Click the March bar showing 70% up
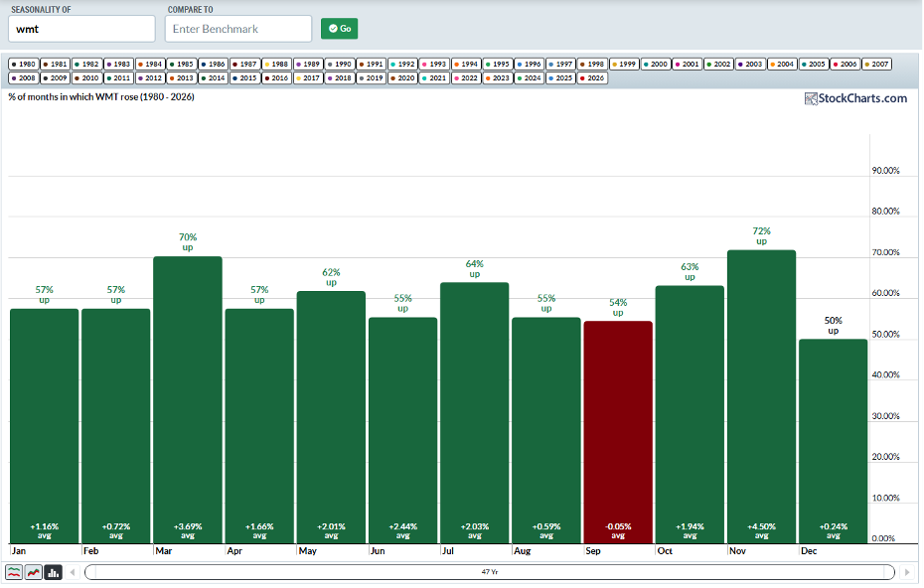This screenshot has height=588, width=924. tap(188, 399)
